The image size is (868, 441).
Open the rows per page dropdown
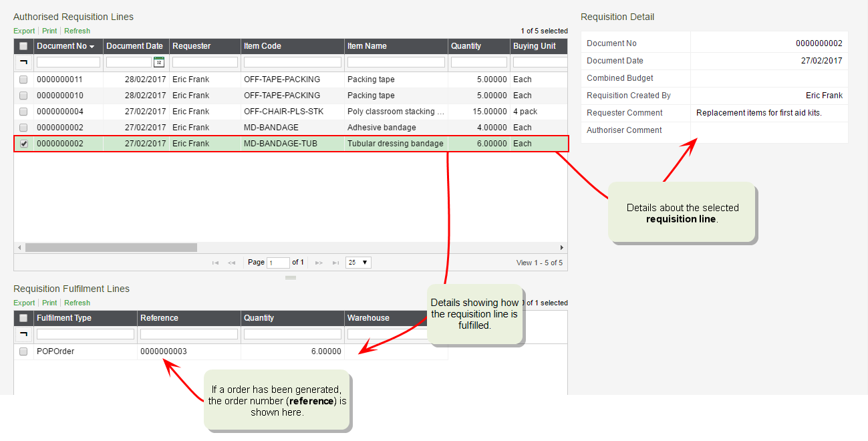358,263
